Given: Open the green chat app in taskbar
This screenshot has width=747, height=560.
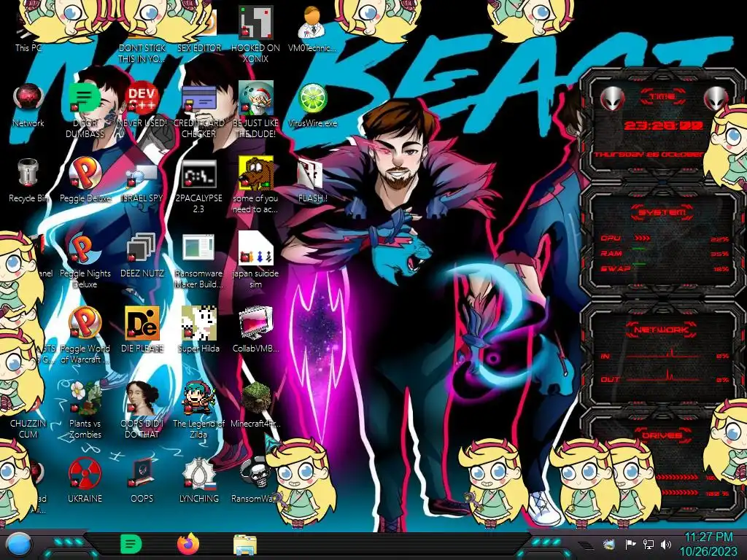Looking at the screenshot, I should pyautogui.click(x=131, y=544).
